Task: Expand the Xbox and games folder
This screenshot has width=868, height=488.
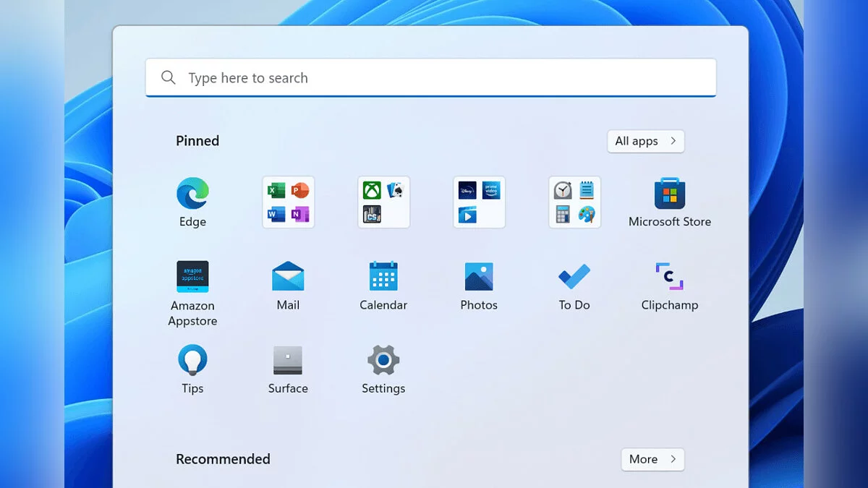Action: (383, 202)
